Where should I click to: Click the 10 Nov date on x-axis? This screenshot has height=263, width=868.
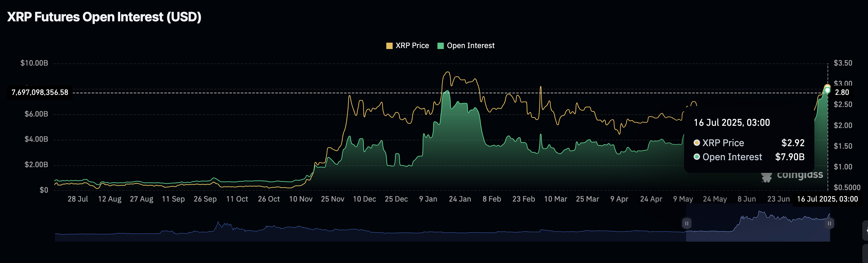pos(301,199)
